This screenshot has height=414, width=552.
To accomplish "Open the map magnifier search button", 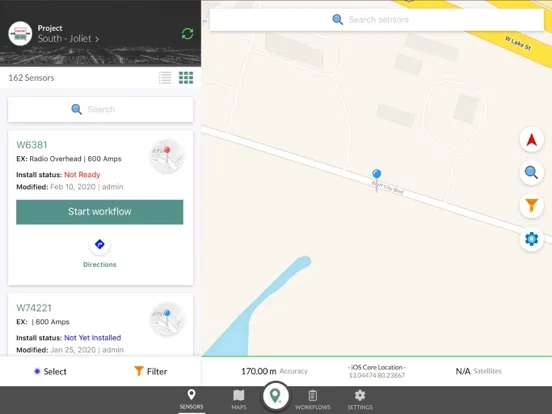I will [532, 172].
